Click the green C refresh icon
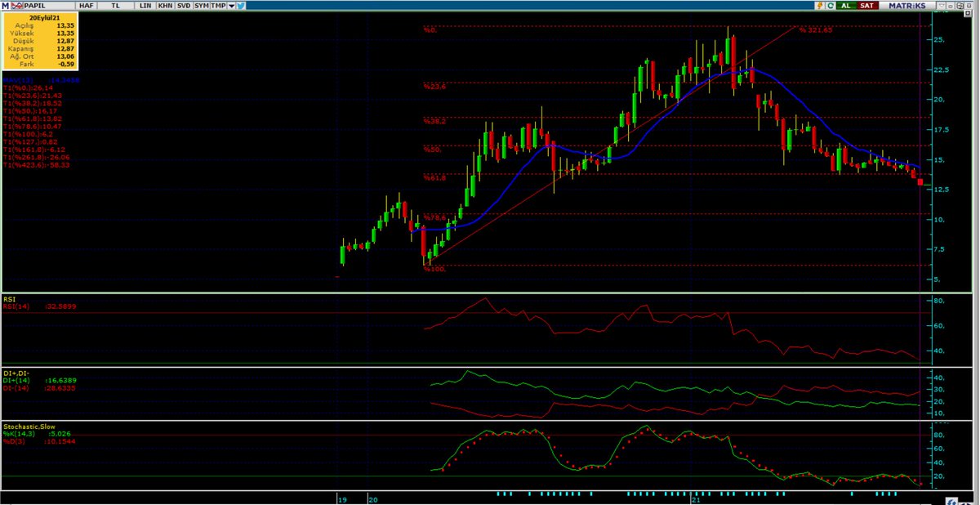The height and width of the screenshot is (505, 980). coord(831,6)
